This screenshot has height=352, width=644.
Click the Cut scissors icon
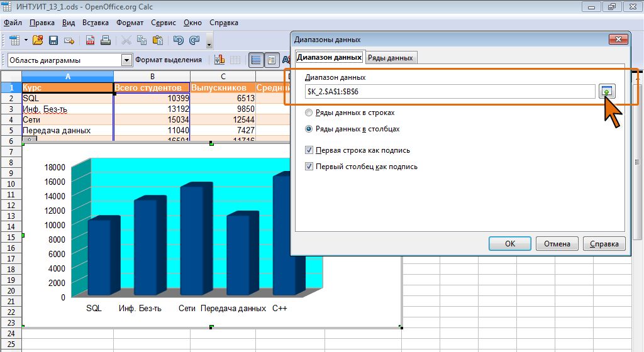(x=126, y=40)
